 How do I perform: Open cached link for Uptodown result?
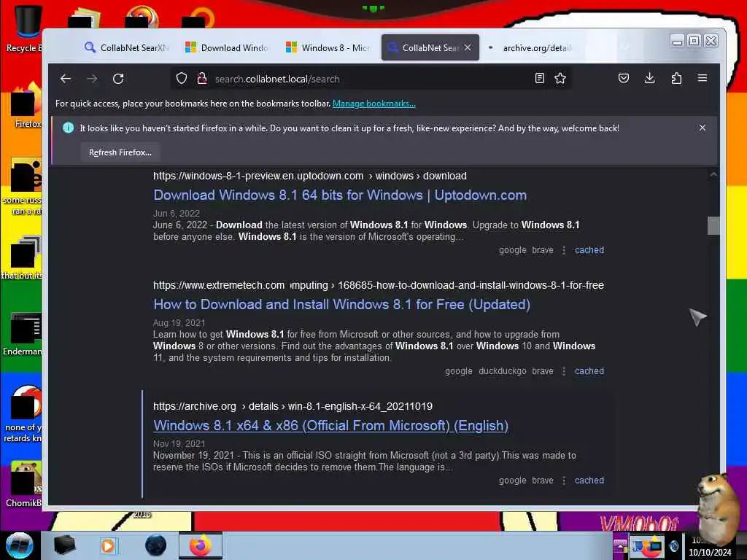tap(589, 250)
